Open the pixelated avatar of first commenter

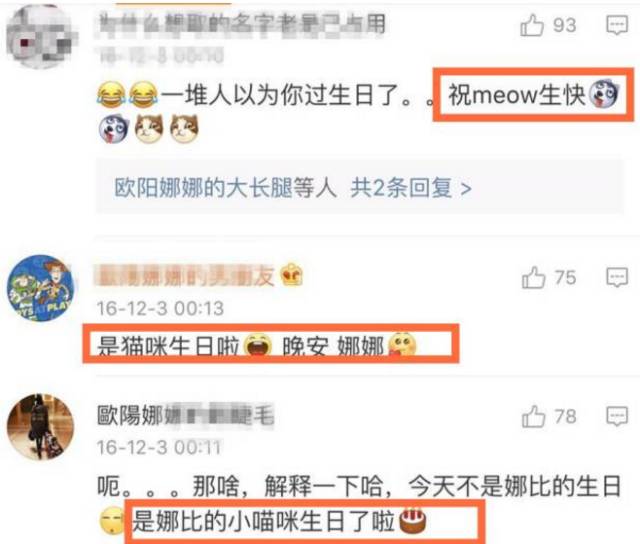point(40,37)
